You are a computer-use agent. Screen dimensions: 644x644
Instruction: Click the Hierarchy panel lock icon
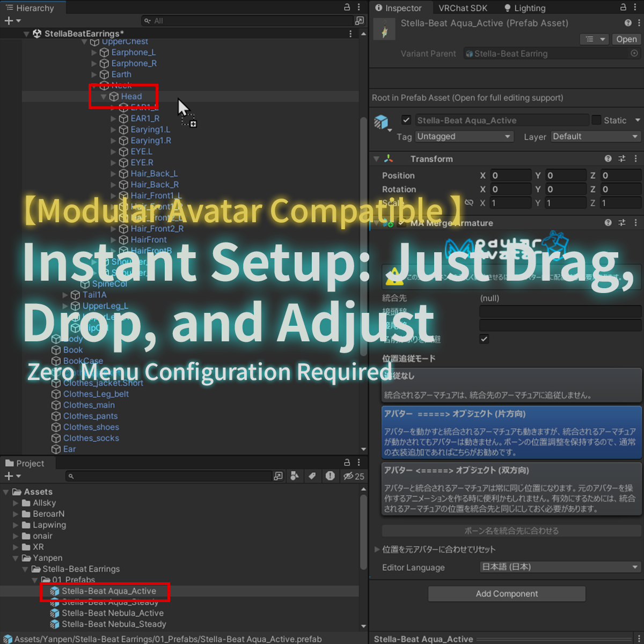(347, 8)
